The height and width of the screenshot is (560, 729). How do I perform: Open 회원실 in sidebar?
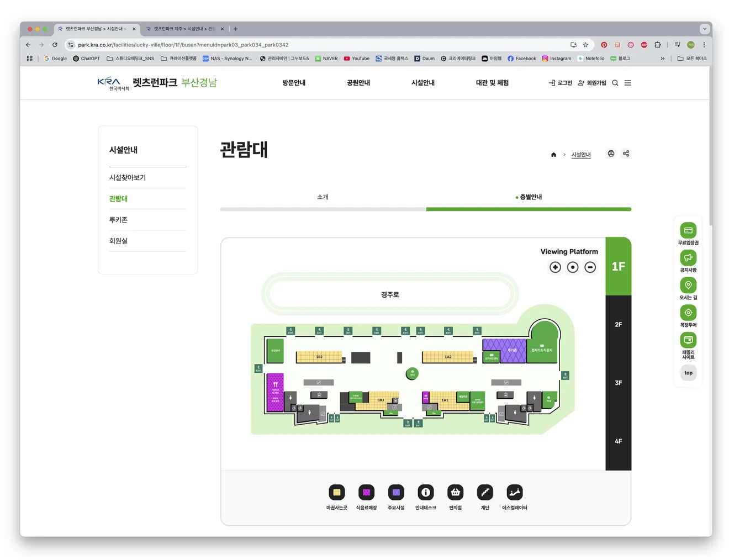pyautogui.click(x=118, y=241)
